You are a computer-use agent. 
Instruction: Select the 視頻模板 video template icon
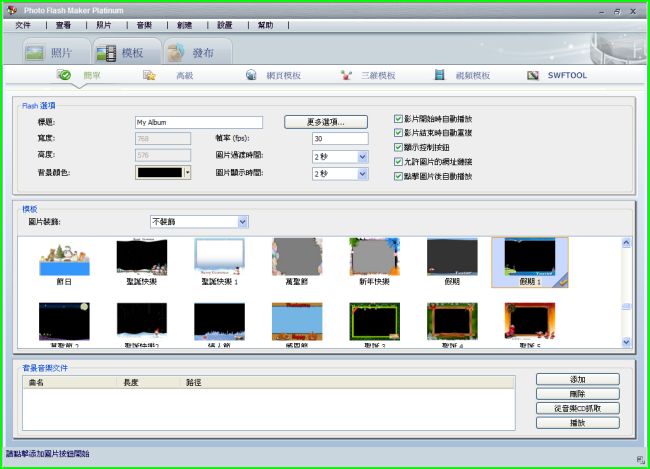pos(440,75)
